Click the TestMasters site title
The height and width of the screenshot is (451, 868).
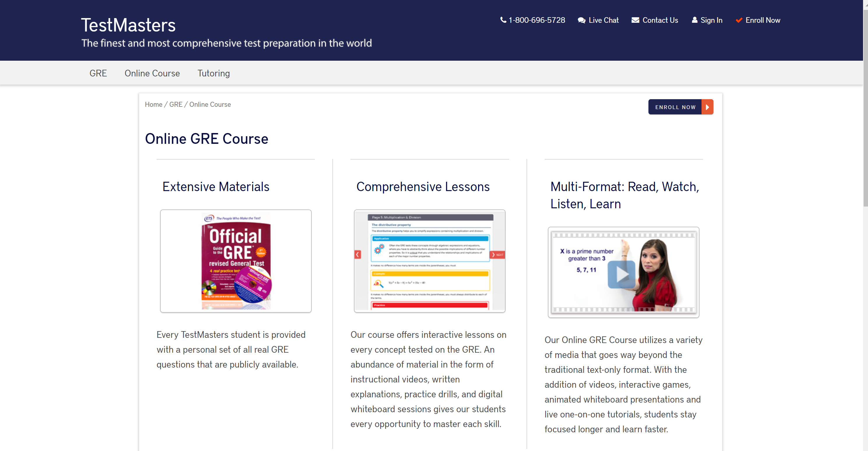pyautogui.click(x=128, y=25)
